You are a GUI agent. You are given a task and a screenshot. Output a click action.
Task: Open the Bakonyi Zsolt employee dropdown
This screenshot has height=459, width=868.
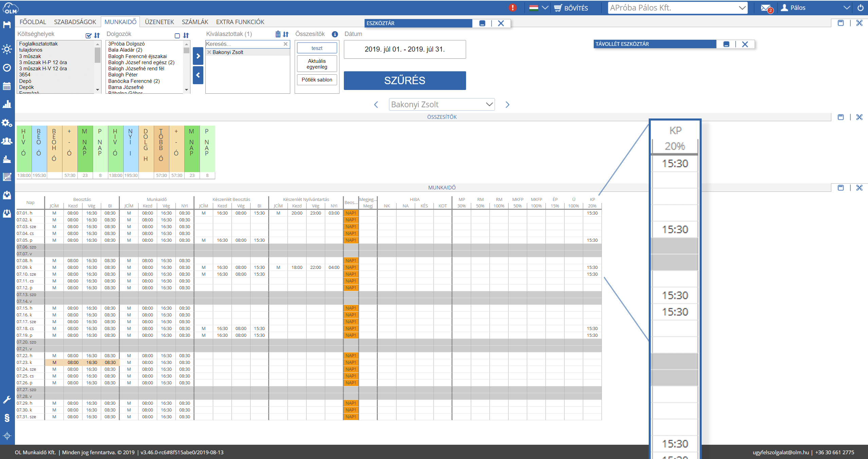coord(442,105)
